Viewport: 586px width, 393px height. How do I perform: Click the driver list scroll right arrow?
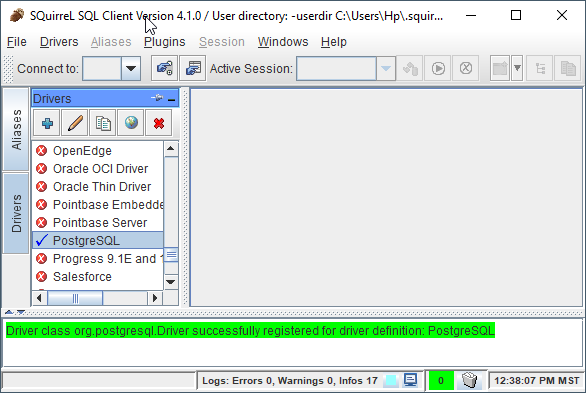pos(155,298)
